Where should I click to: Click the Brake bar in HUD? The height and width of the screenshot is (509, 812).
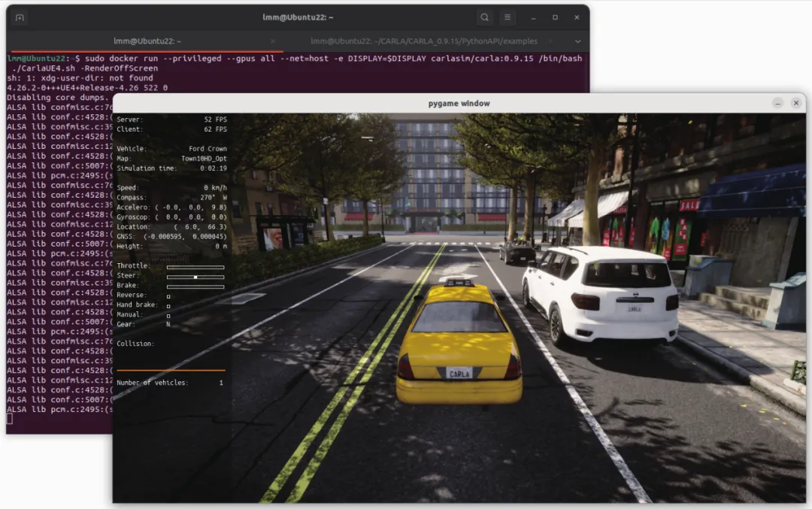click(195, 287)
